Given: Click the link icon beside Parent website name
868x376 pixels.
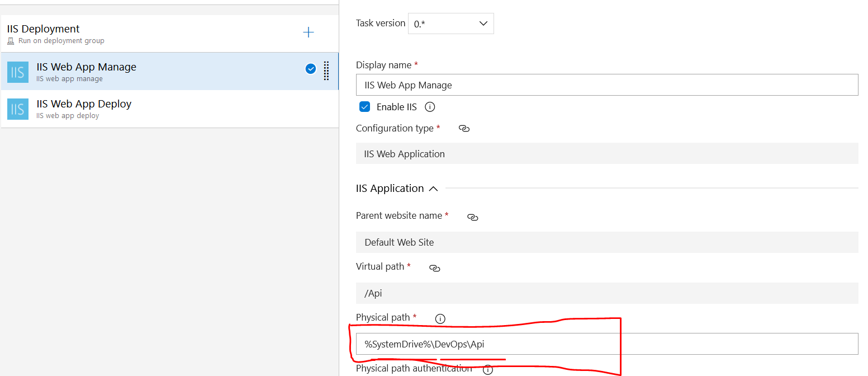Looking at the screenshot, I should [472, 217].
